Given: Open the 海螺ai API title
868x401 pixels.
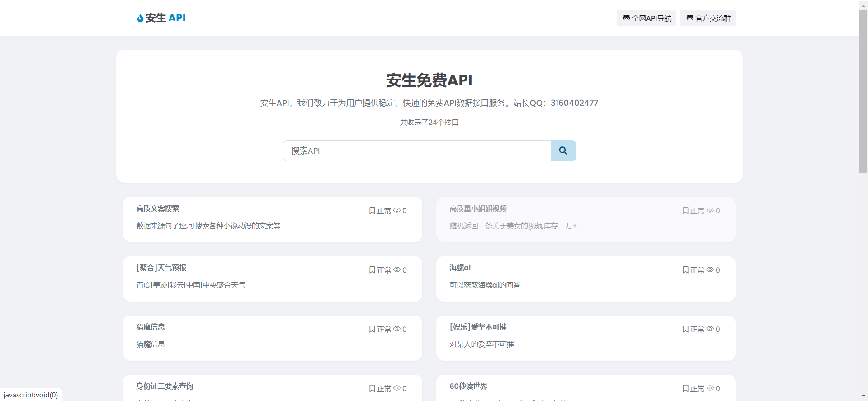Looking at the screenshot, I should (x=460, y=268).
